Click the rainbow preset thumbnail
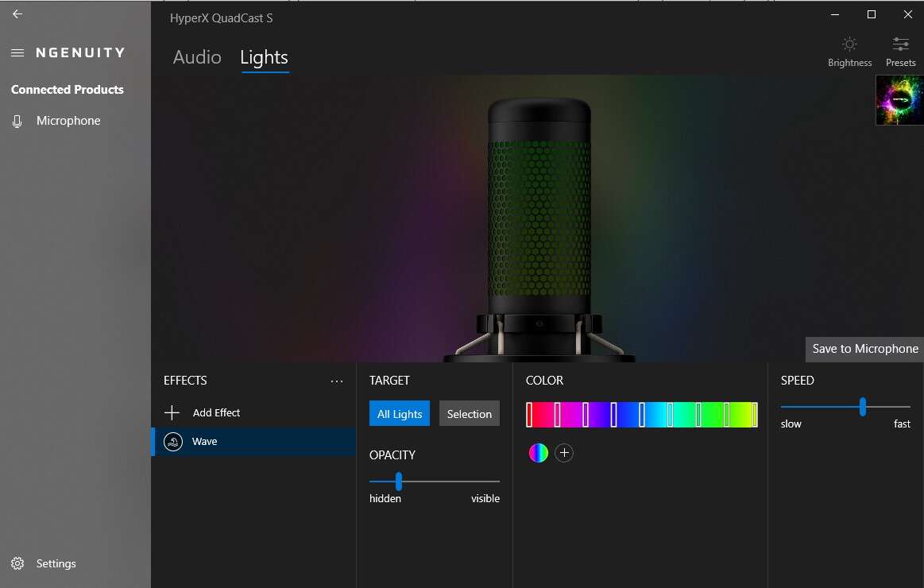 (899, 100)
